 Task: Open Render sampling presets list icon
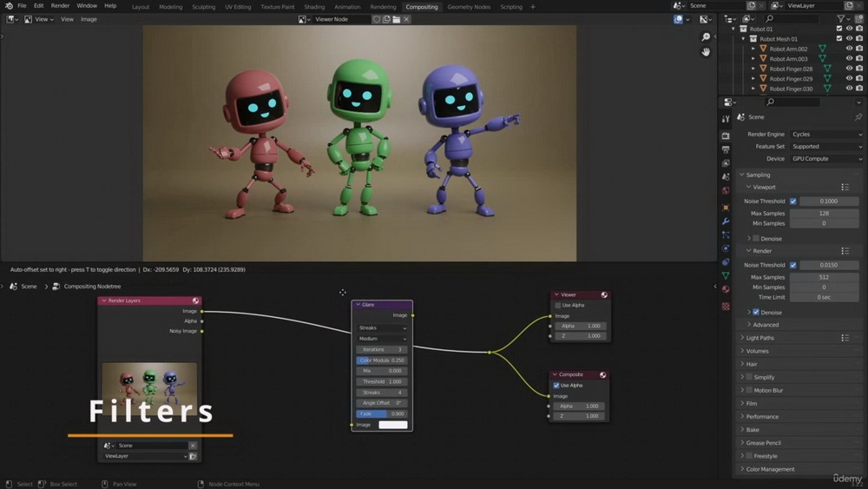[x=845, y=251]
